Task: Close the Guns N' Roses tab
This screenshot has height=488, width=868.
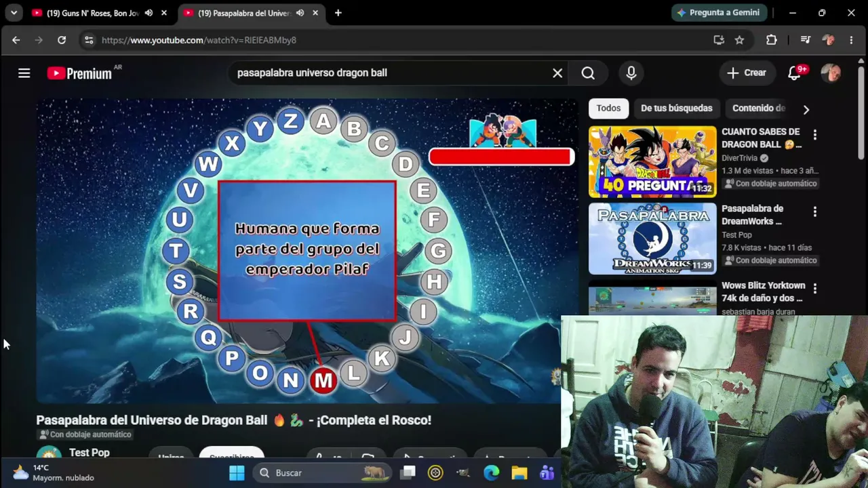Action: pyautogui.click(x=163, y=13)
